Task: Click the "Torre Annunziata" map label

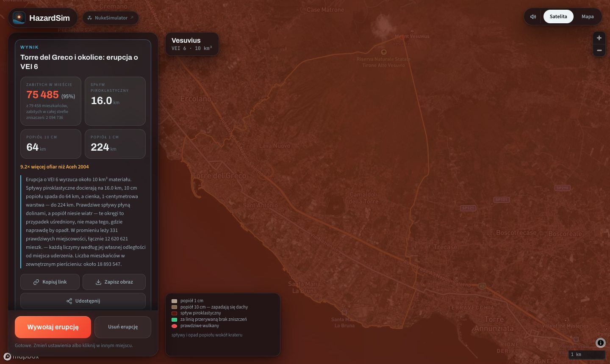Action: click(494, 324)
